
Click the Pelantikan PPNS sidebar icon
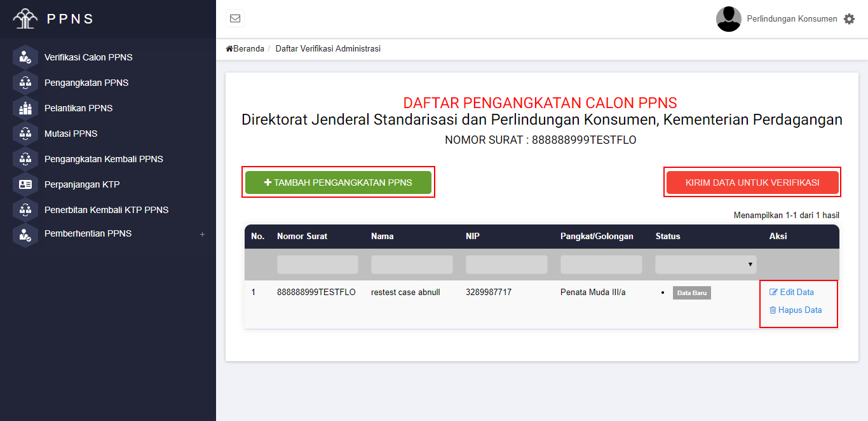click(25, 108)
